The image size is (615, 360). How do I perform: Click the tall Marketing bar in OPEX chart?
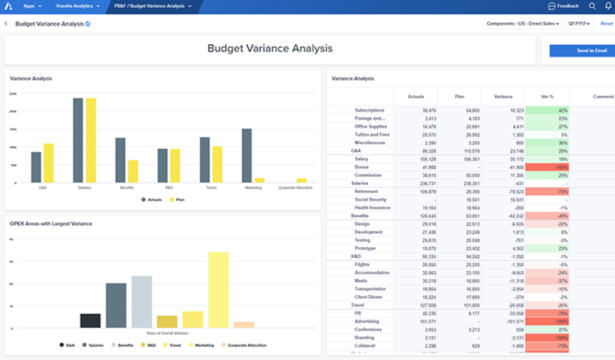pos(218,290)
